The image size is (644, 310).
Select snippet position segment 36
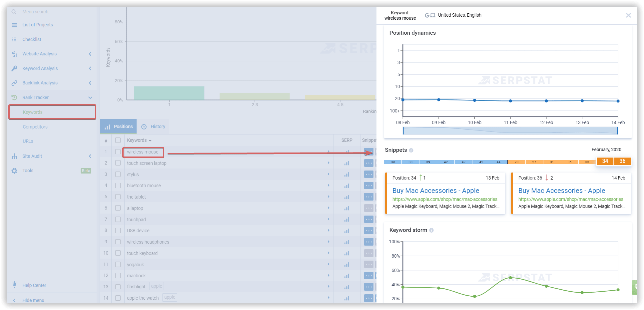[x=622, y=161]
